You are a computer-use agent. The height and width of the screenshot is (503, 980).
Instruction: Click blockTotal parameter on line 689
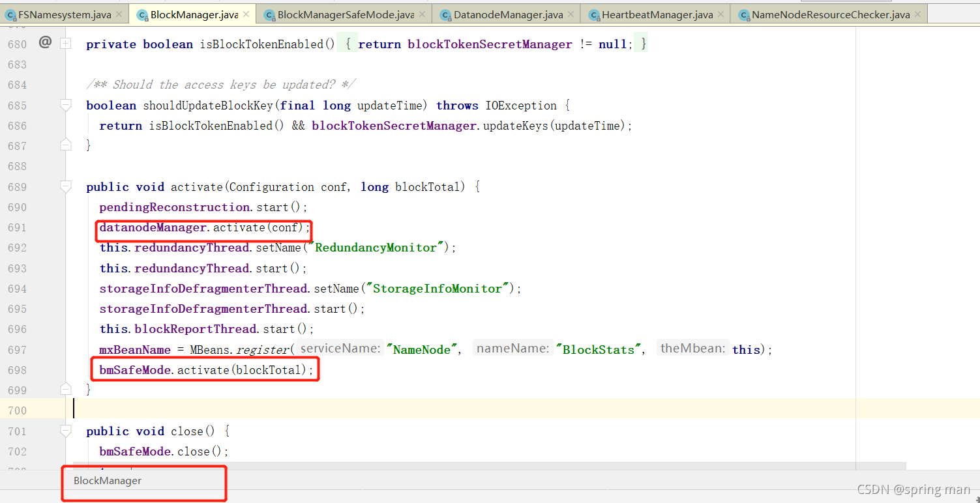tap(427, 187)
